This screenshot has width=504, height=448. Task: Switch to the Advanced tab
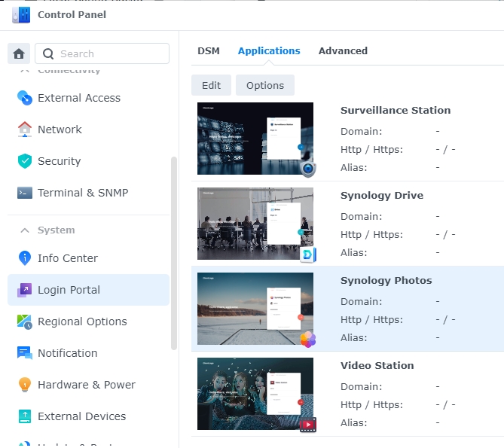[343, 51]
